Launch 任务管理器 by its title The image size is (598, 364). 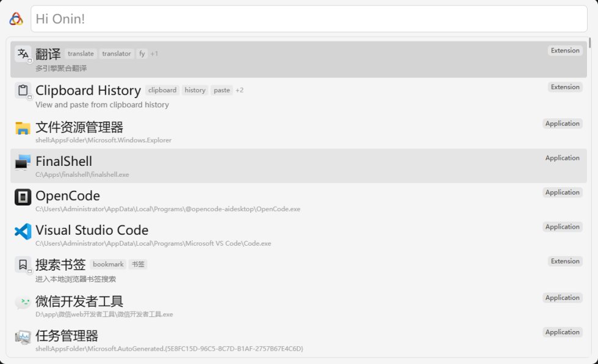click(67, 335)
